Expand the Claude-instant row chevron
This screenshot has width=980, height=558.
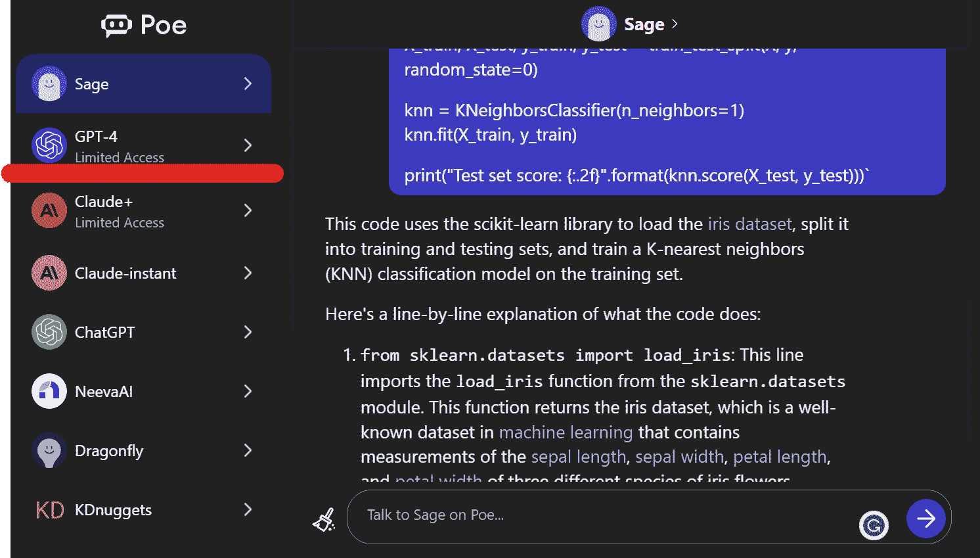pyautogui.click(x=248, y=273)
